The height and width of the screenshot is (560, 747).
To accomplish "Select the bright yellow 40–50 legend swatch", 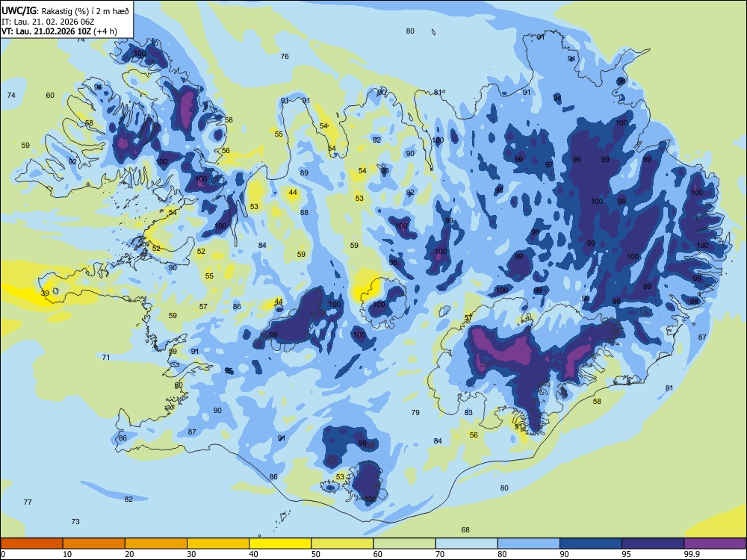I will click(280, 544).
